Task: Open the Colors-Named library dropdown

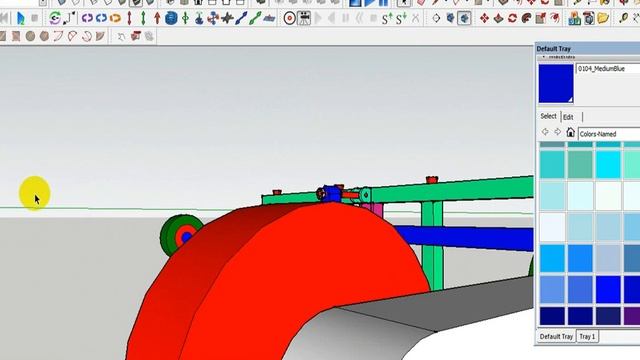Action: (x=609, y=134)
